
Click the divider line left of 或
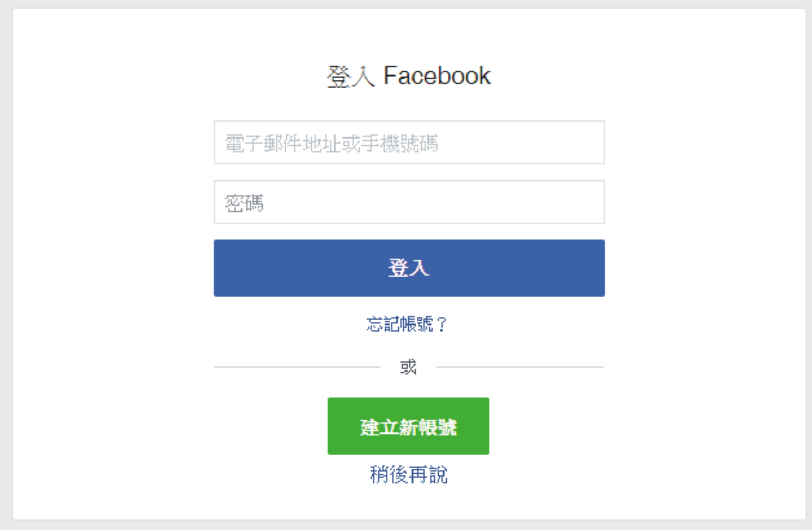[x=297, y=367]
